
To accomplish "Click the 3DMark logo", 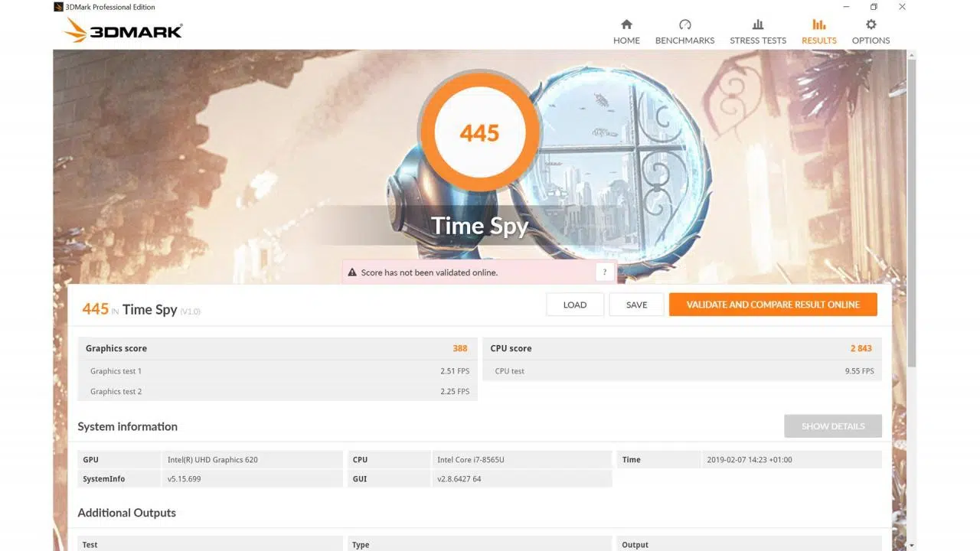I will coord(123,31).
